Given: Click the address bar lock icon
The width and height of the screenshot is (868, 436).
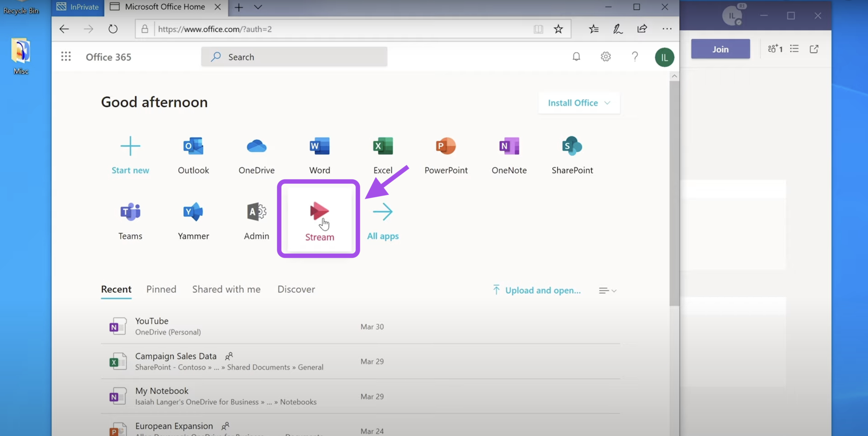Looking at the screenshot, I should 145,29.
